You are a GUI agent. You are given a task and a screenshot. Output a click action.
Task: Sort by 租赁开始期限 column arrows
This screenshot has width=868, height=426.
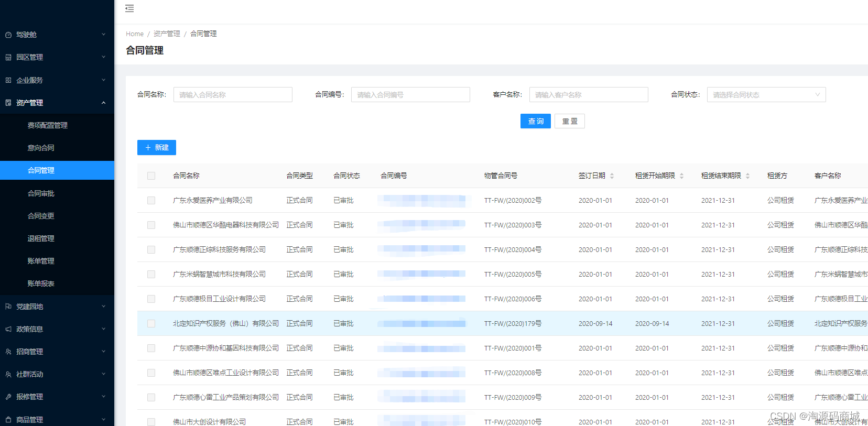pos(681,176)
